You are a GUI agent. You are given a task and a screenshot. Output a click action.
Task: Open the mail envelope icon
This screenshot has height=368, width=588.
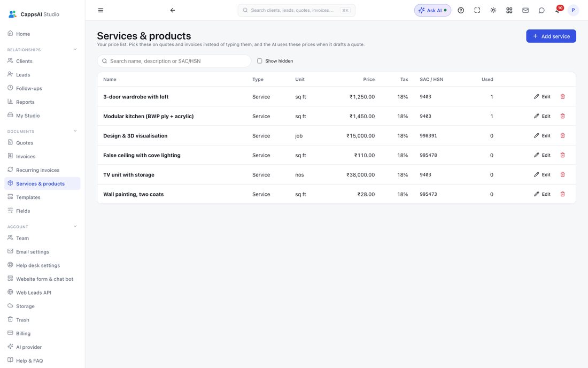tap(525, 11)
